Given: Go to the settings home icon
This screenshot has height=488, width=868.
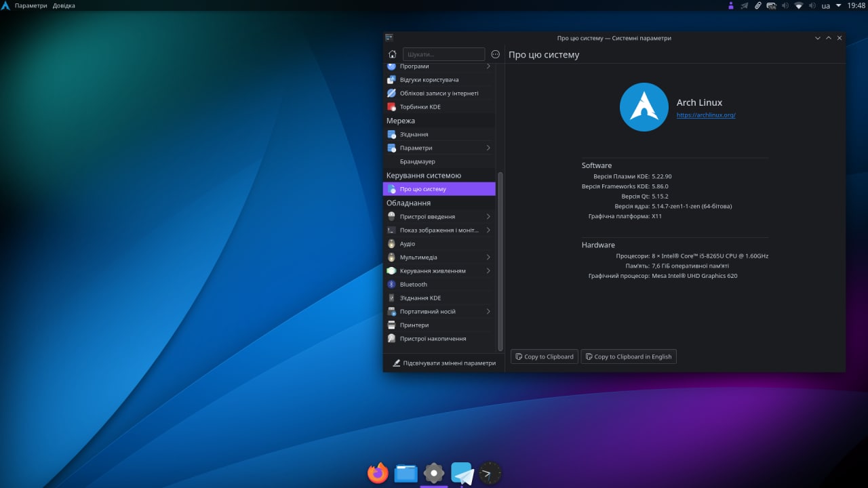Looking at the screenshot, I should click(x=392, y=54).
